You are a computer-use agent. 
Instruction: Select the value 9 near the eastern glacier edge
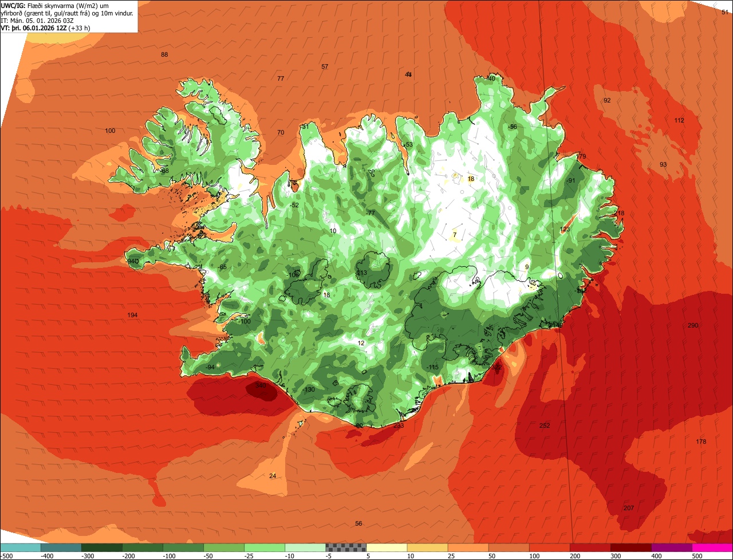(x=527, y=267)
